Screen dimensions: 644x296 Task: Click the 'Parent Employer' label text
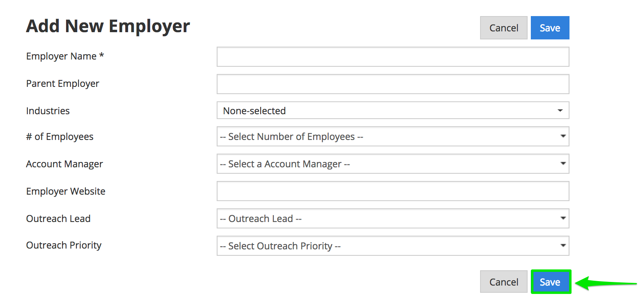point(62,84)
